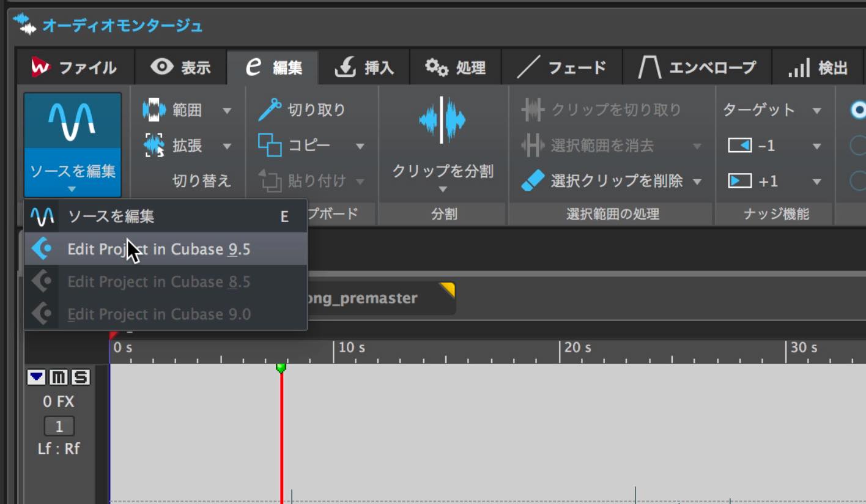Click the ソースを編集 waveform button
This screenshot has width=866, height=504.
[72, 121]
